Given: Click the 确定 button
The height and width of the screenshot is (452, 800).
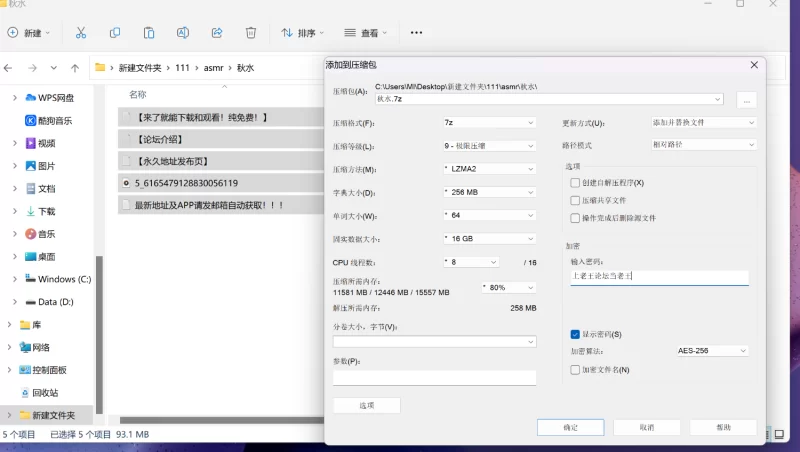Looking at the screenshot, I should tap(570, 428).
